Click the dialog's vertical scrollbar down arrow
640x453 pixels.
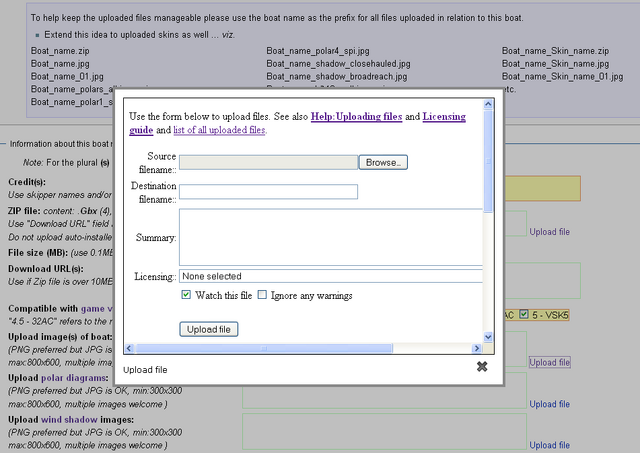tap(488, 337)
